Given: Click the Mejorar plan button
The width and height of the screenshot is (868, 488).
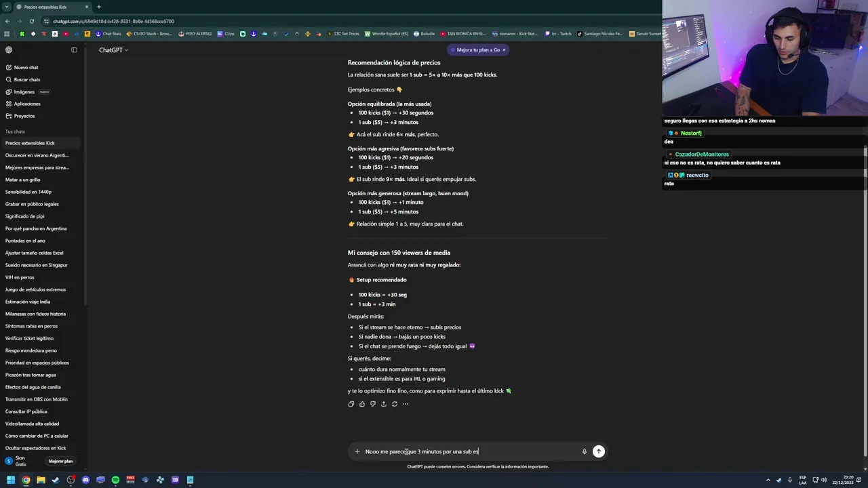Looking at the screenshot, I should [60, 461].
